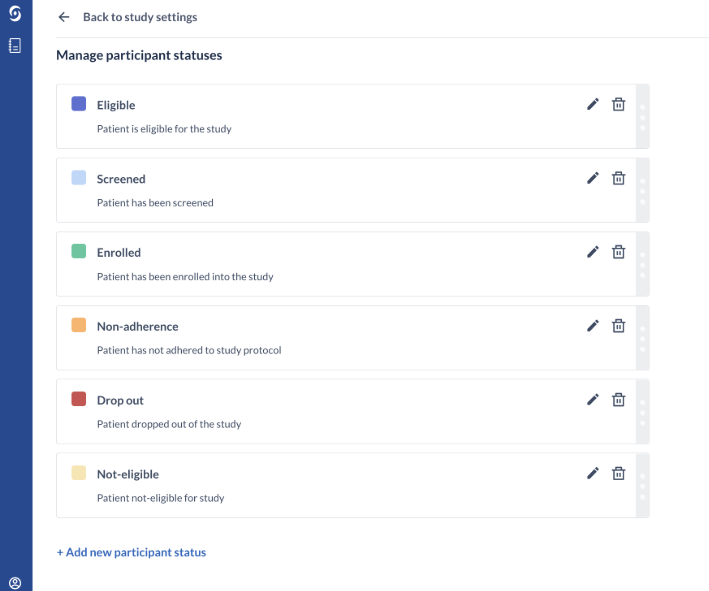Delete the Non-adherence status
Screen dimensions: 709x591
(x=619, y=326)
